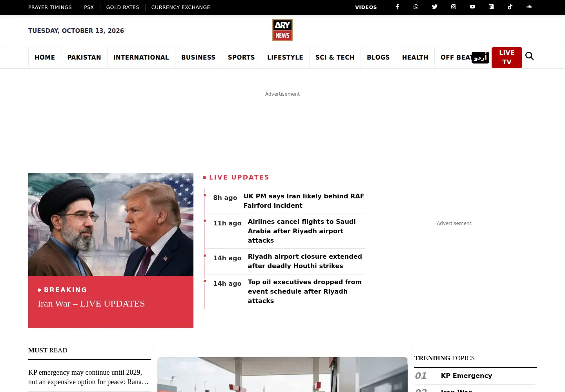The width and height of the screenshot is (565, 392).
Task: Go to the Home menu
Action: (45, 58)
